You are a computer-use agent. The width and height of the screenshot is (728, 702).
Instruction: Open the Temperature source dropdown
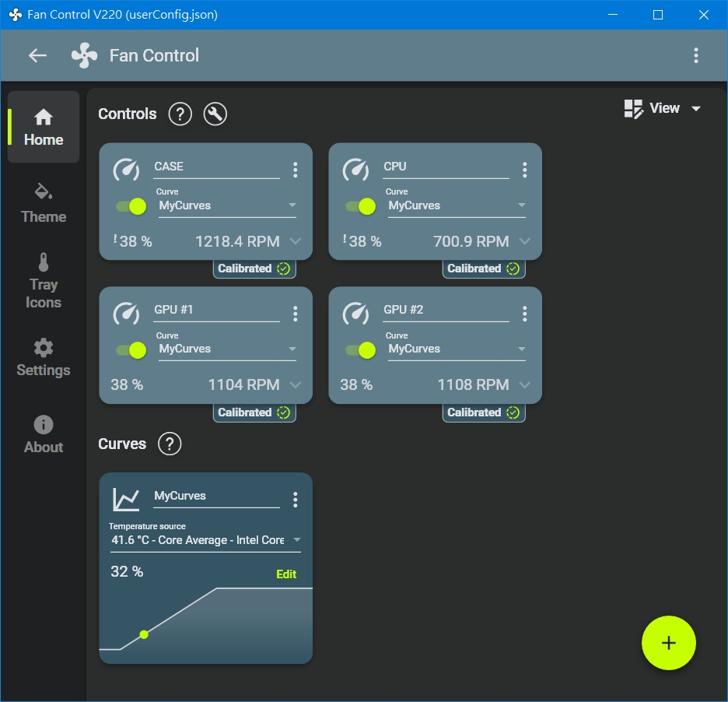click(205, 540)
